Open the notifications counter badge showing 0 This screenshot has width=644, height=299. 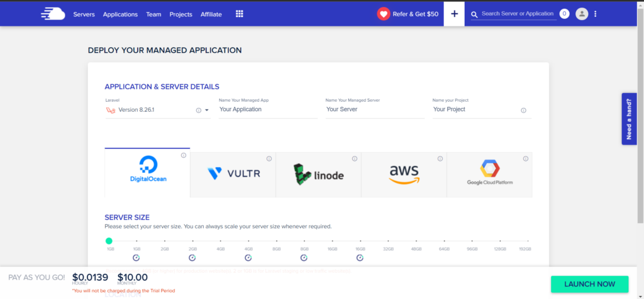point(564,14)
